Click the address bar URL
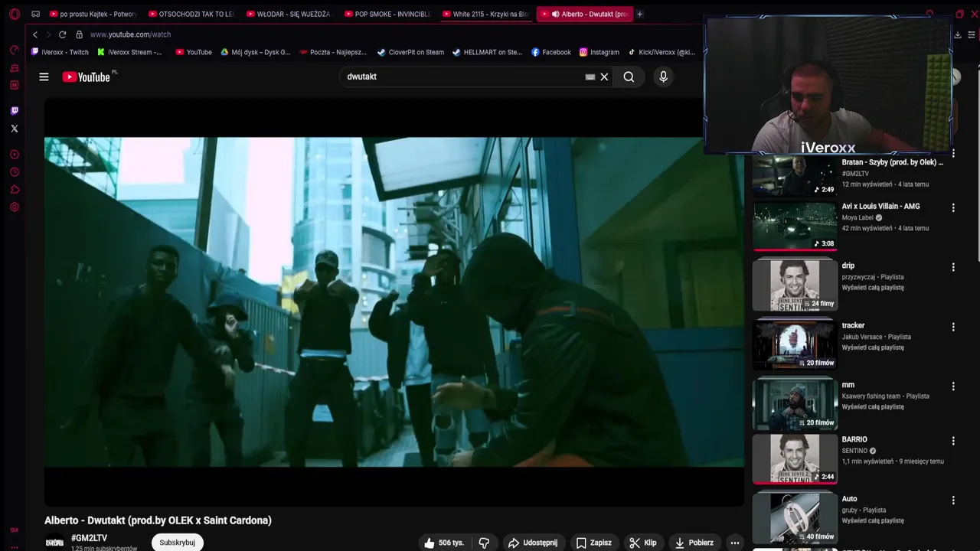The image size is (980, 551). tap(130, 34)
